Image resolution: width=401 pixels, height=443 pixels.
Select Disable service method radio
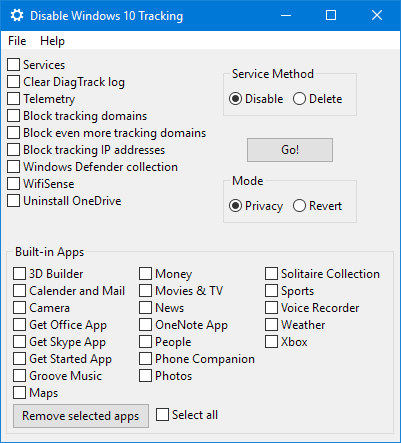(235, 99)
